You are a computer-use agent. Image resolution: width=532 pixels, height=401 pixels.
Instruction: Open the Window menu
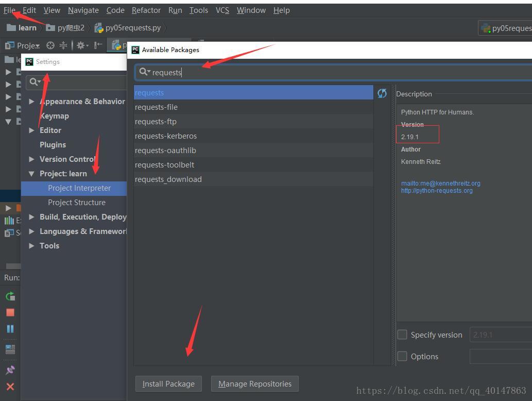251,10
